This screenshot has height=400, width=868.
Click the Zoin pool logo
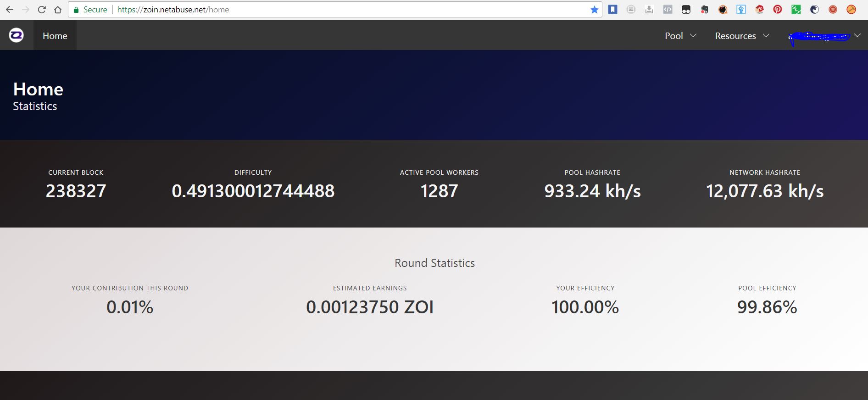tap(17, 35)
